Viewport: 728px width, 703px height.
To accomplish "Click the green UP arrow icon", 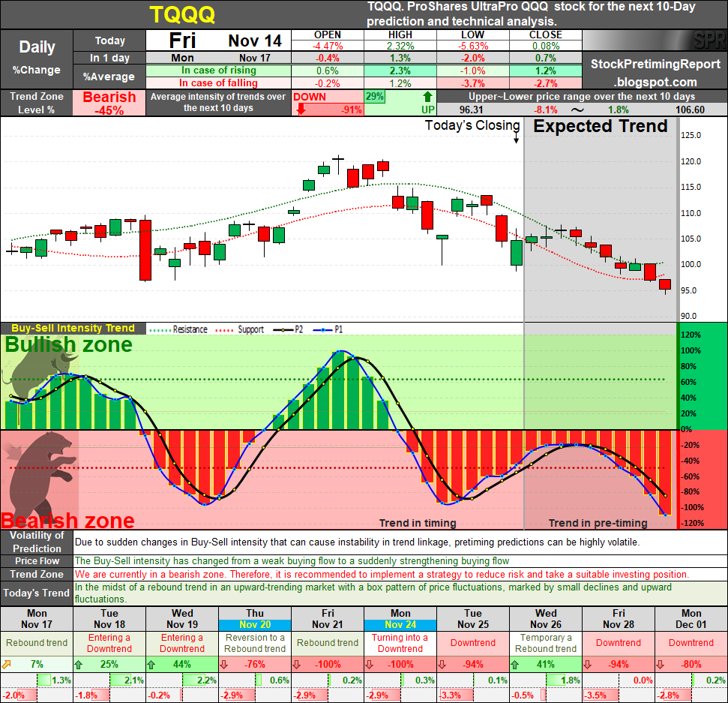I will [427, 97].
